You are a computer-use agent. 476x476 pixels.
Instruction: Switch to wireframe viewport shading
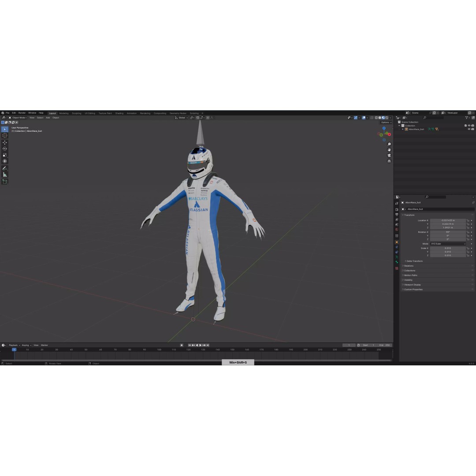376,118
